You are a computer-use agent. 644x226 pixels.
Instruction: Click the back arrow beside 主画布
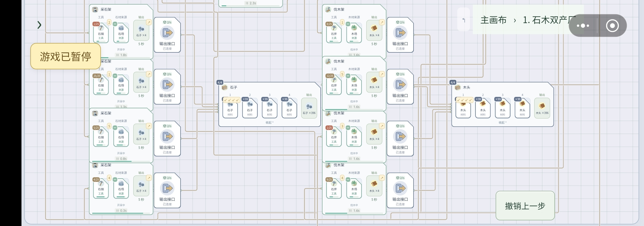pos(463,20)
